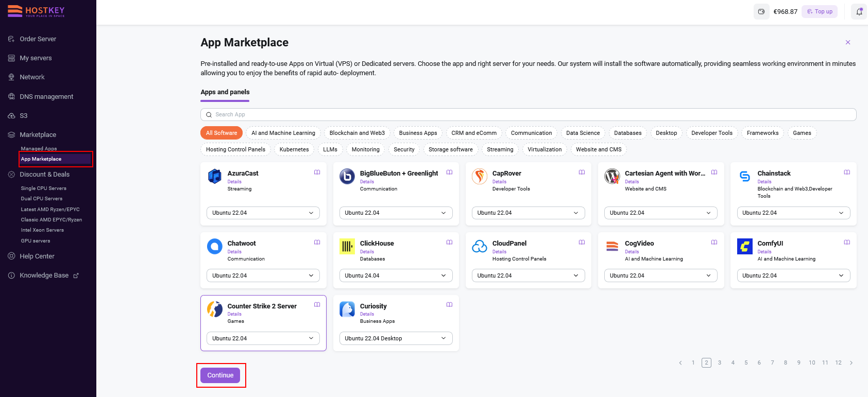Expand OS dropdown for AzuraCast
This screenshot has width=868, height=397.
[263, 213]
